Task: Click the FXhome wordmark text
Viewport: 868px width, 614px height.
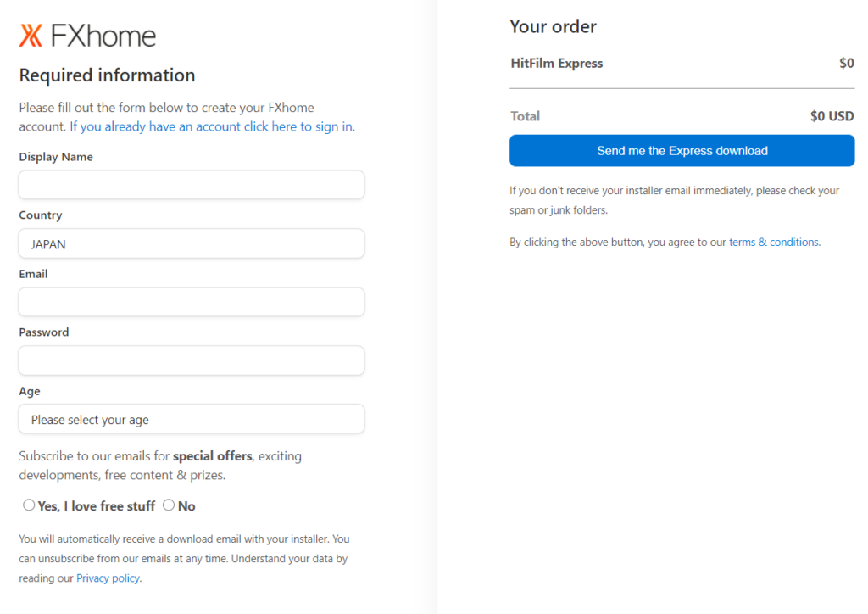Action: pyautogui.click(x=103, y=36)
